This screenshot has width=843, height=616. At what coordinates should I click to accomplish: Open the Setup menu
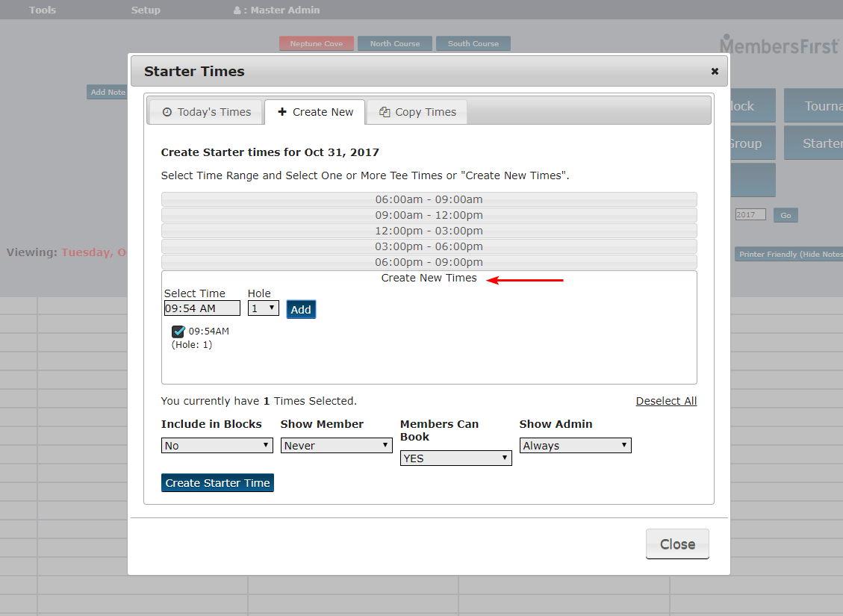[146, 10]
